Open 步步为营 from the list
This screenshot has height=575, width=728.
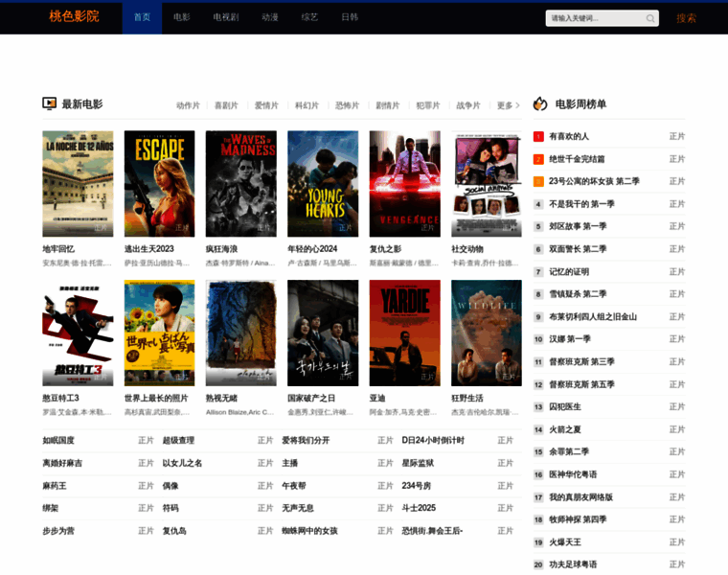(58, 531)
